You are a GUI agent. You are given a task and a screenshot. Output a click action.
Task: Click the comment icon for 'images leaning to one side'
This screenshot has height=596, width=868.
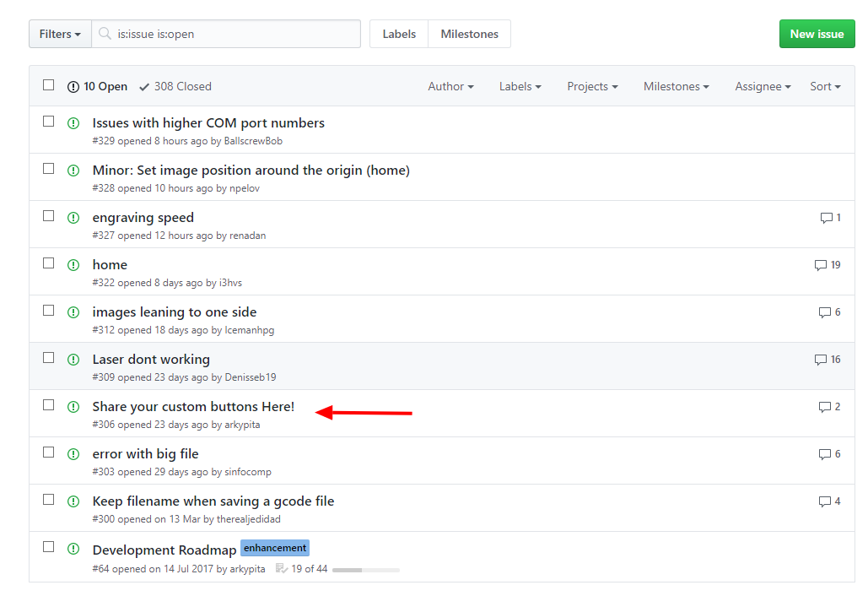point(824,312)
